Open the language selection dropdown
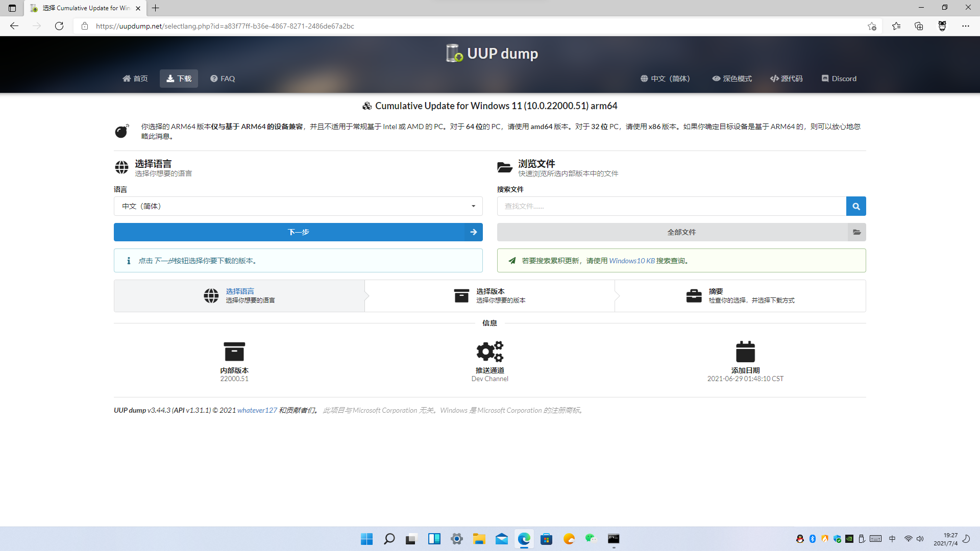This screenshot has height=551, width=980. tap(298, 206)
